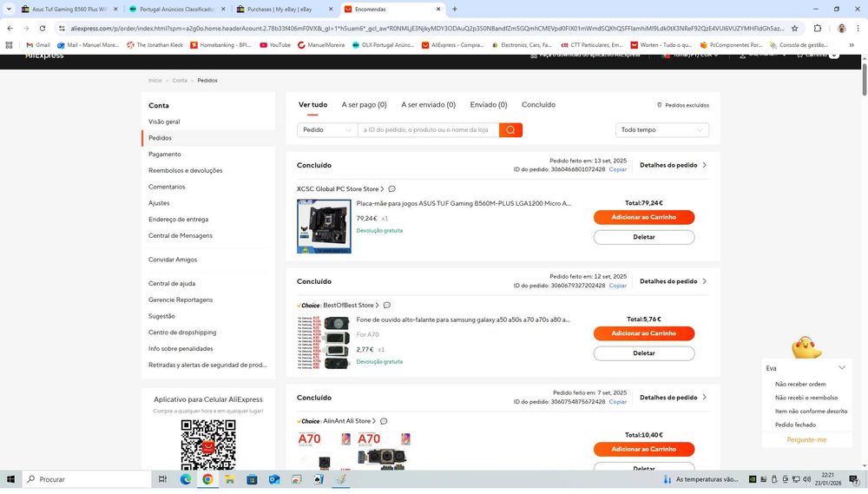Viewport: 868px width, 494px height.
Task: Show more bookmarks overflow chevron
Action: click(852, 45)
